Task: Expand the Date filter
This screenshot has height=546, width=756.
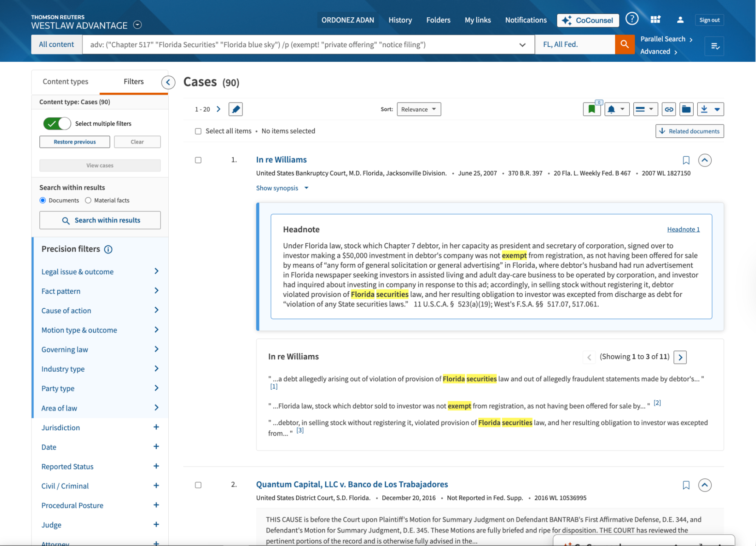Action: (x=100, y=447)
